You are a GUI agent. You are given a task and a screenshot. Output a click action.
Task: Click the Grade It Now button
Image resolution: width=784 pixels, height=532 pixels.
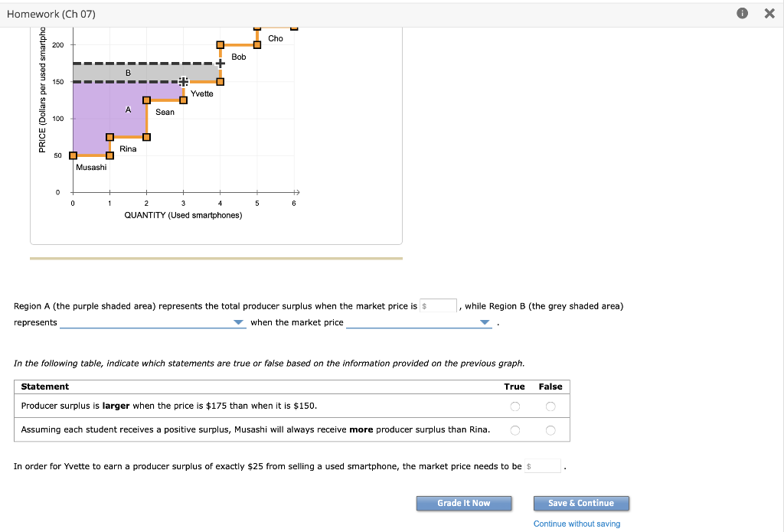(x=463, y=503)
